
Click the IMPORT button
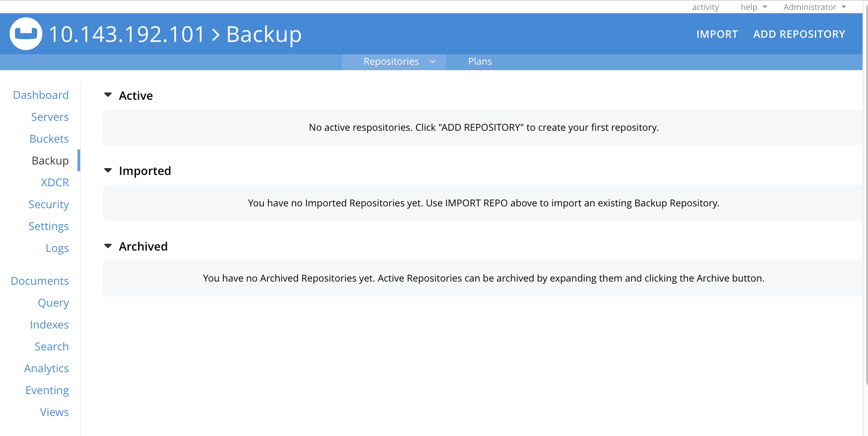click(717, 34)
